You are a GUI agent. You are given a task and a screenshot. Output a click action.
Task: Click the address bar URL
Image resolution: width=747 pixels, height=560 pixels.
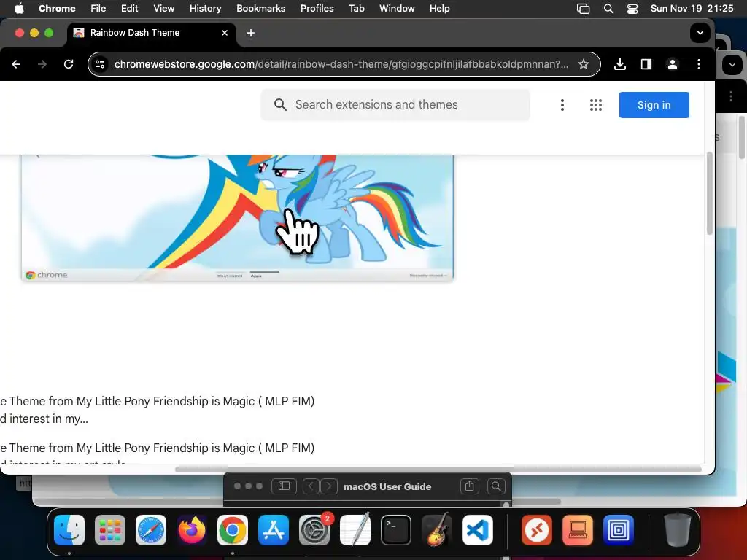[x=341, y=64]
